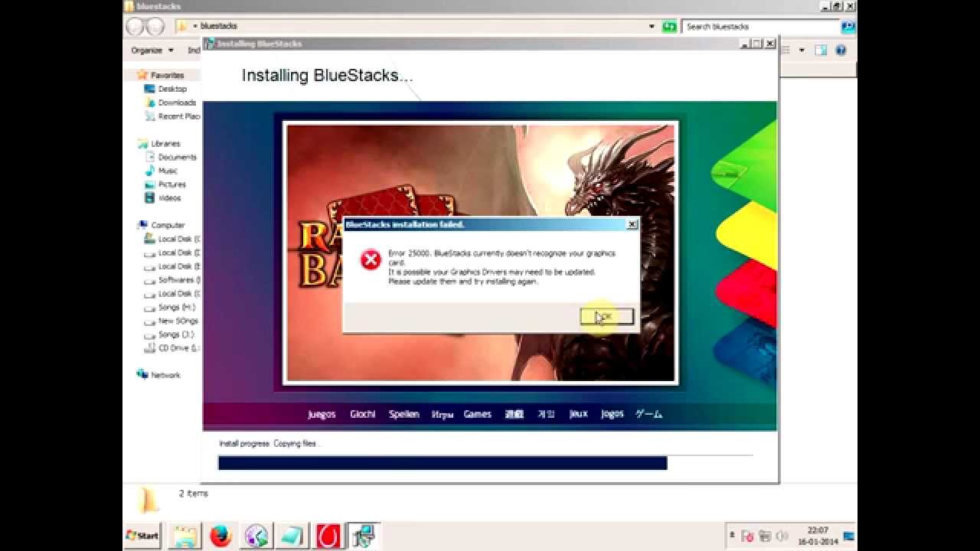The height and width of the screenshot is (551, 980).
Task: Launch Firefox from the taskbar
Action: (220, 536)
